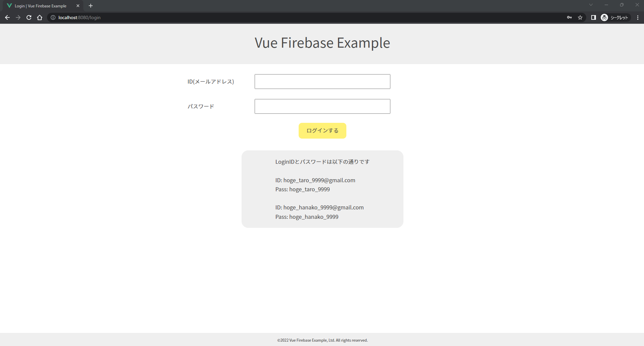This screenshot has width=644, height=346.
Task: Open the tab search chevron at top right
Action: (591, 5)
